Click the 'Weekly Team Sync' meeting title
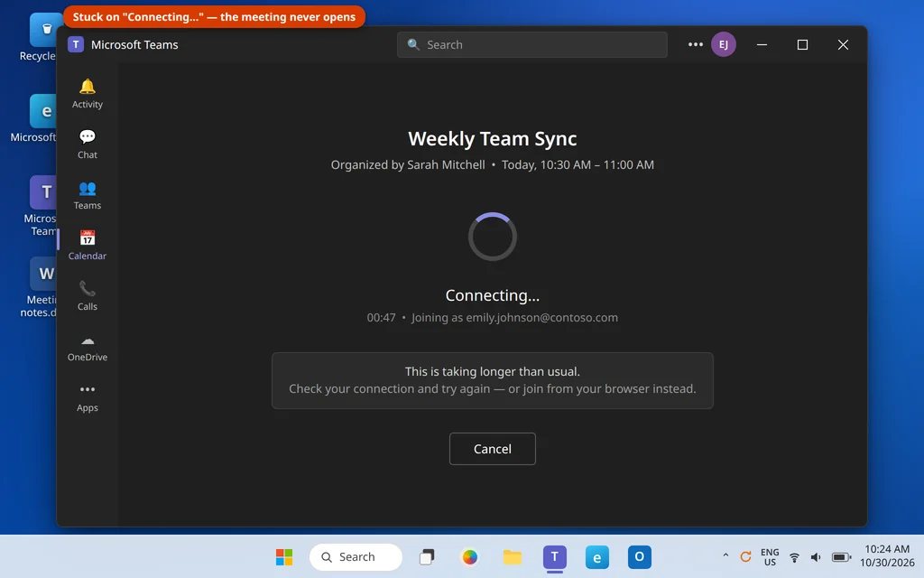The image size is (924, 578). [x=493, y=138]
